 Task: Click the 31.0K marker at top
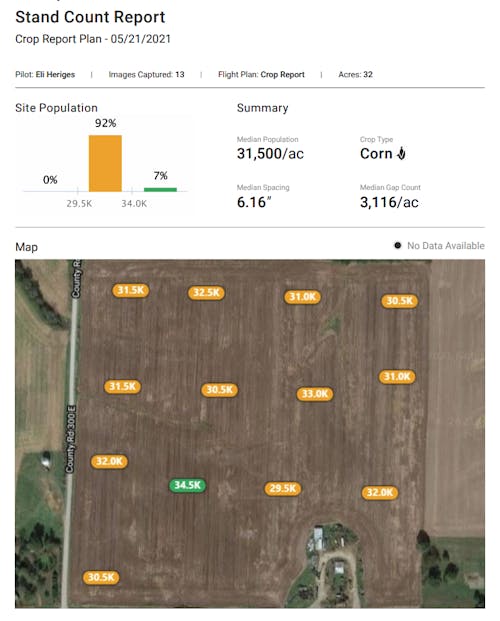tap(302, 297)
